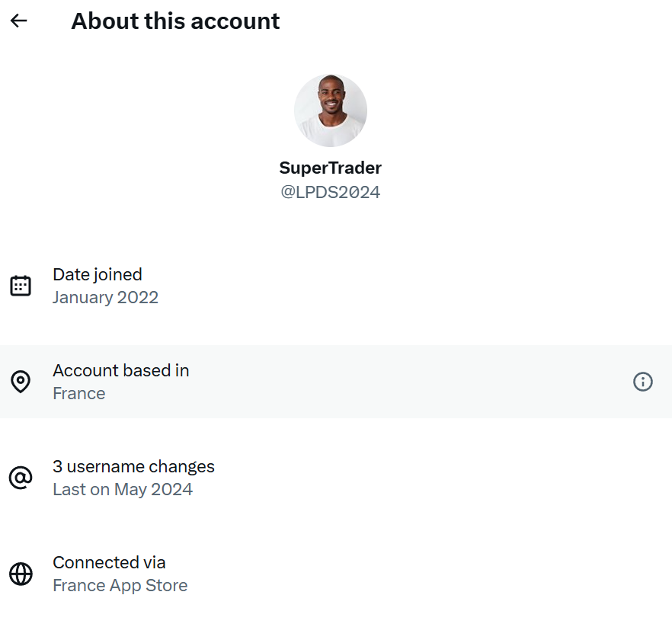
Task: Click blank space in highlighted Account based in row
Action: pyautogui.click(x=407, y=382)
